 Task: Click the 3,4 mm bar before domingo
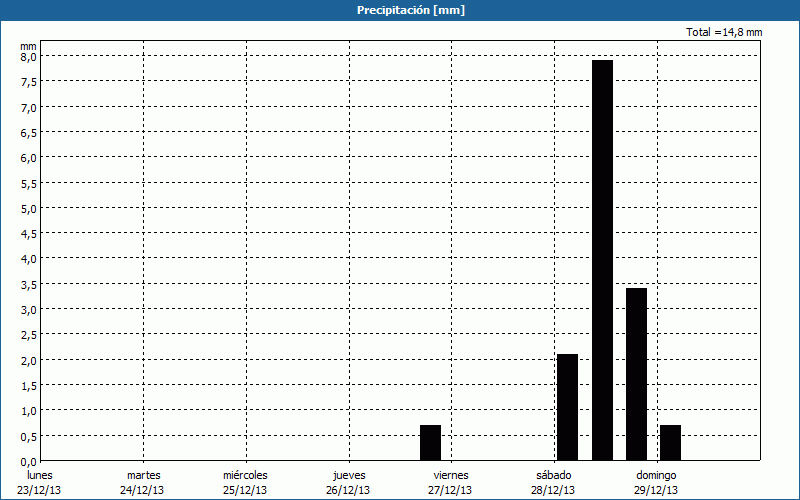(x=636, y=374)
